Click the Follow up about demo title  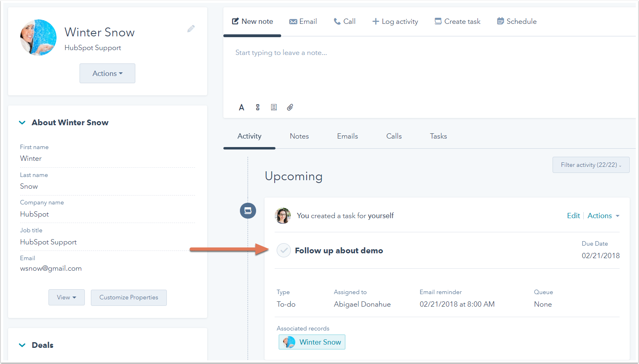(x=339, y=250)
